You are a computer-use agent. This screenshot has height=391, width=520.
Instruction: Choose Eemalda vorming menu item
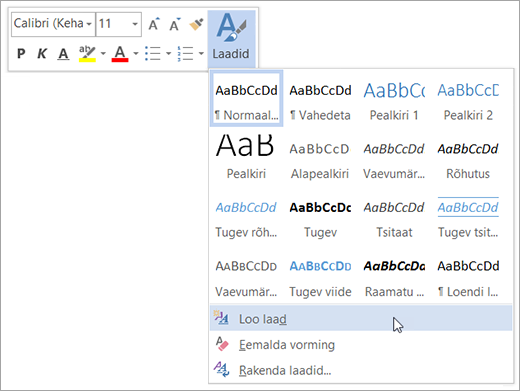coord(361,344)
